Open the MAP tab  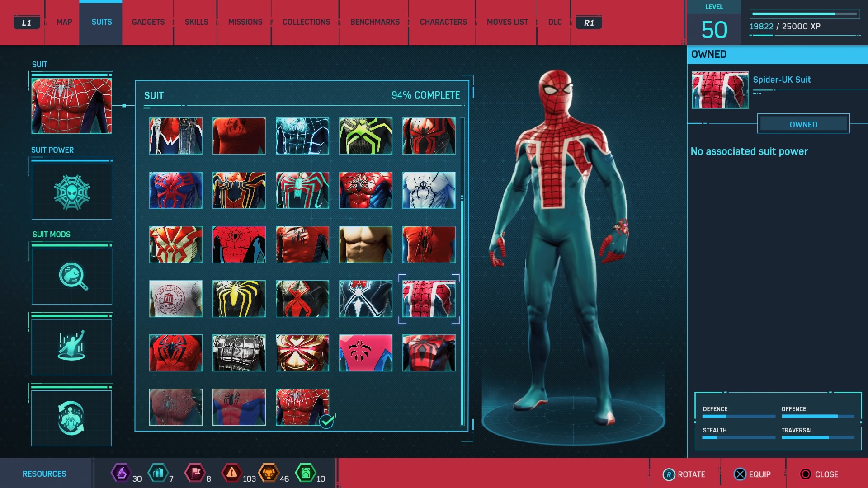[x=64, y=22]
